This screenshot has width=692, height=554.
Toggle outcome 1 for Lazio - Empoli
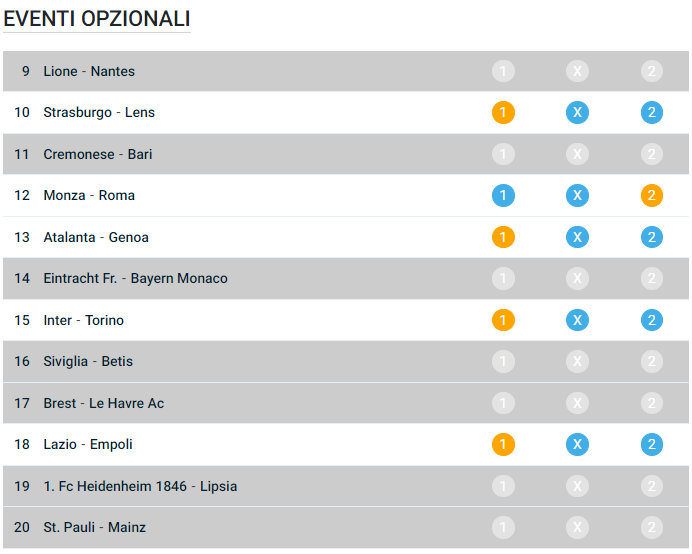click(503, 445)
